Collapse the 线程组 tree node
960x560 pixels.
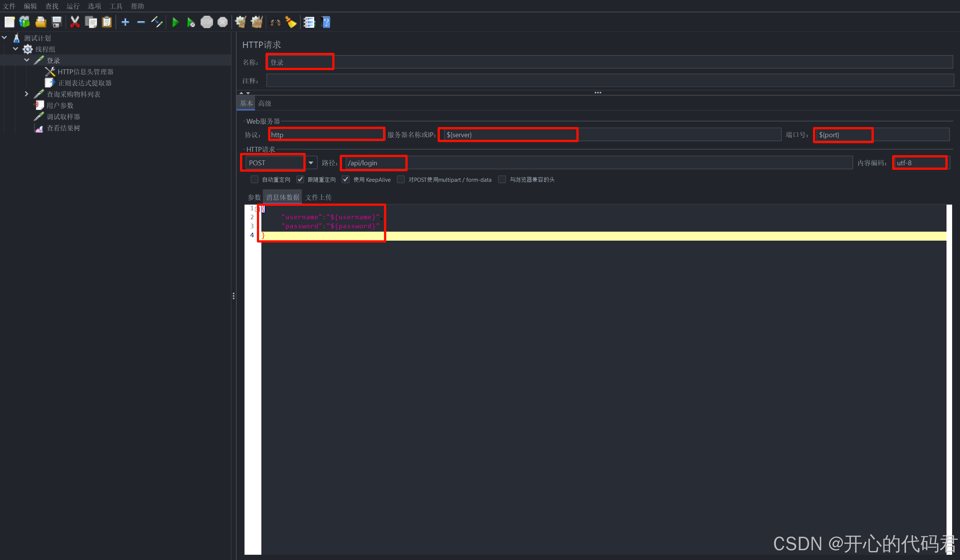click(16, 49)
